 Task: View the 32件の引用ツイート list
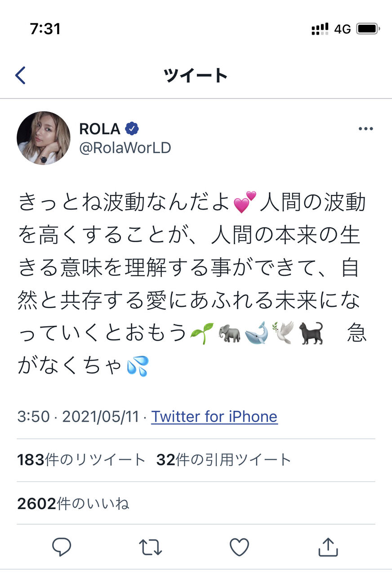pos(224,460)
